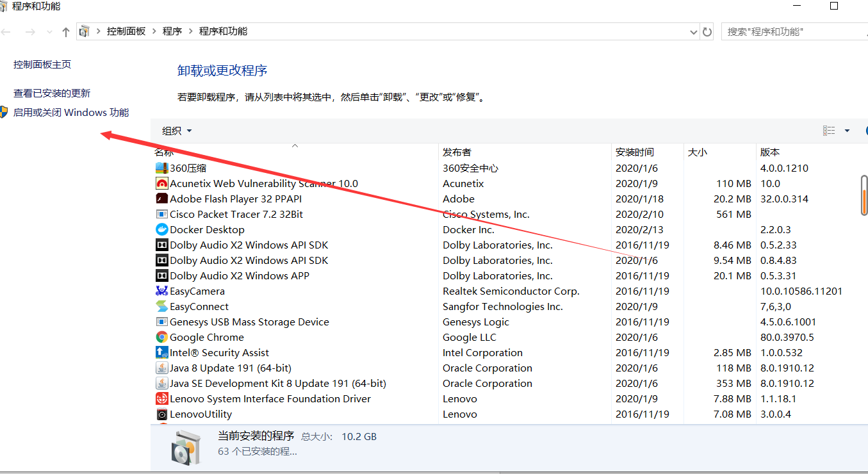Click the EasyConnect icon
Screen dimensions: 868x474
pyautogui.click(x=161, y=306)
